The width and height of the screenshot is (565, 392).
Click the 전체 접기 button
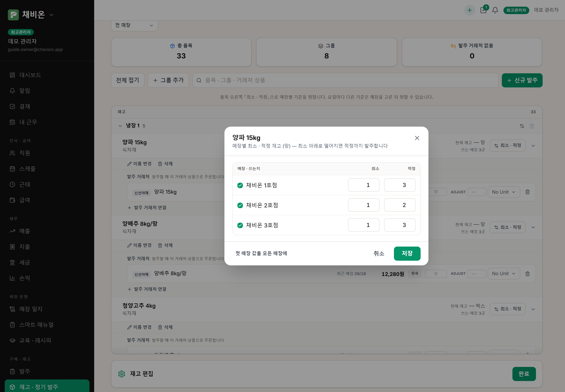(128, 80)
